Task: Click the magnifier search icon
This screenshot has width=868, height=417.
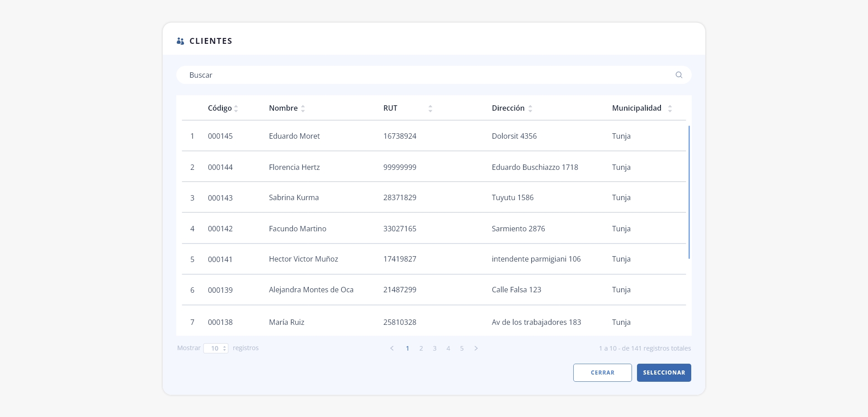Action: click(679, 75)
